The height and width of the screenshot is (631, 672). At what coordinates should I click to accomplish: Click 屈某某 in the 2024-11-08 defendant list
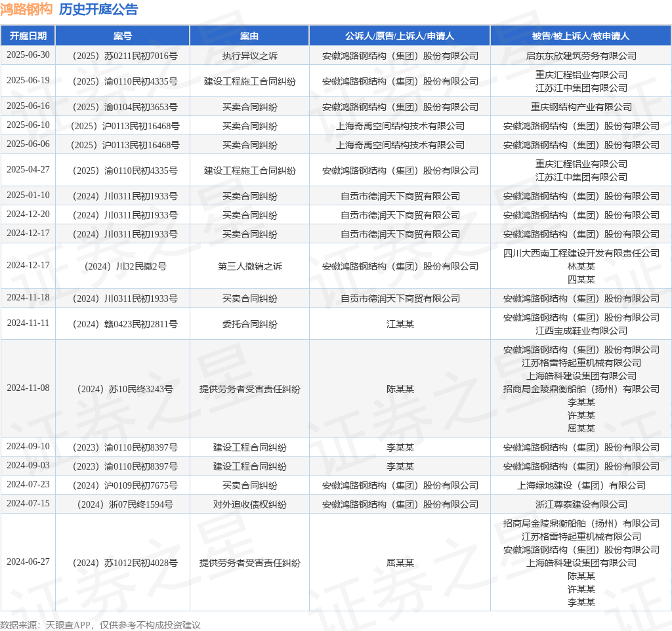pos(581,428)
